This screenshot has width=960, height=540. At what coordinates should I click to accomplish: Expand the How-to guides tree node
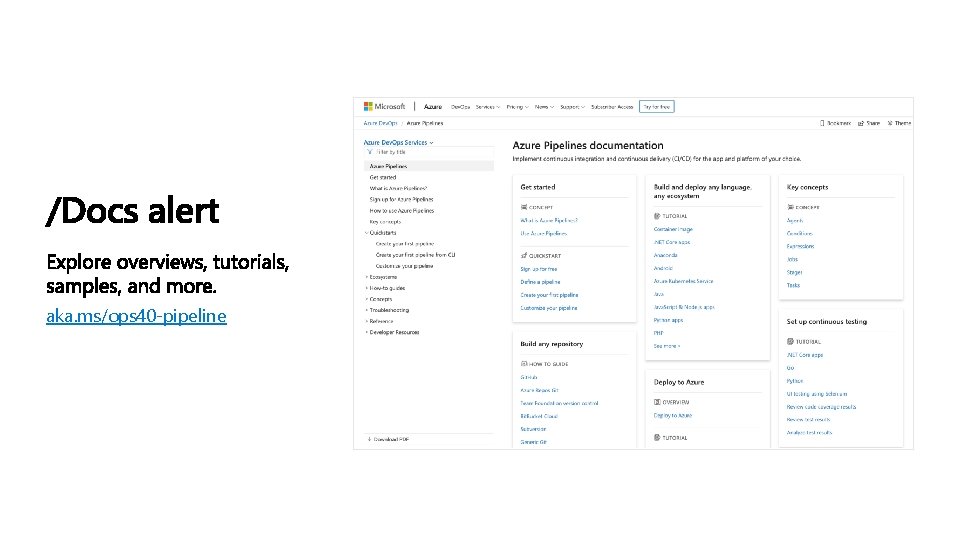tap(367, 288)
